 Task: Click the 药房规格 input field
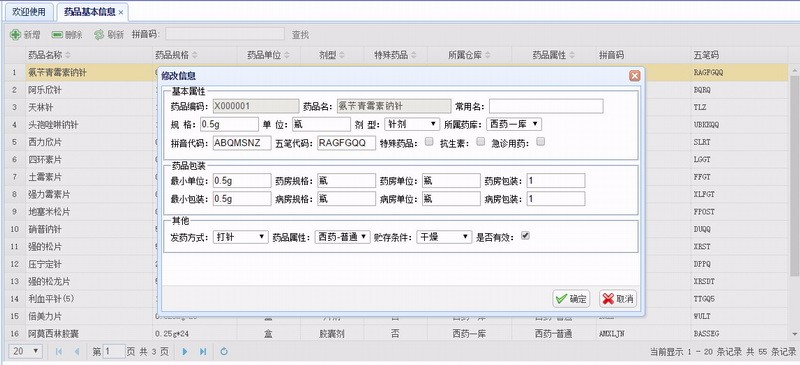tap(346, 180)
